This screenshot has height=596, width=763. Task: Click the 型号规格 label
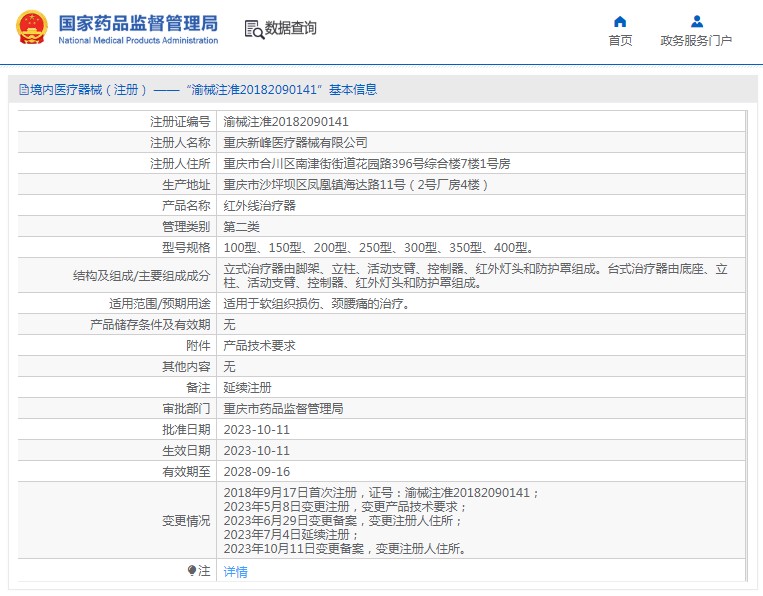(186, 248)
